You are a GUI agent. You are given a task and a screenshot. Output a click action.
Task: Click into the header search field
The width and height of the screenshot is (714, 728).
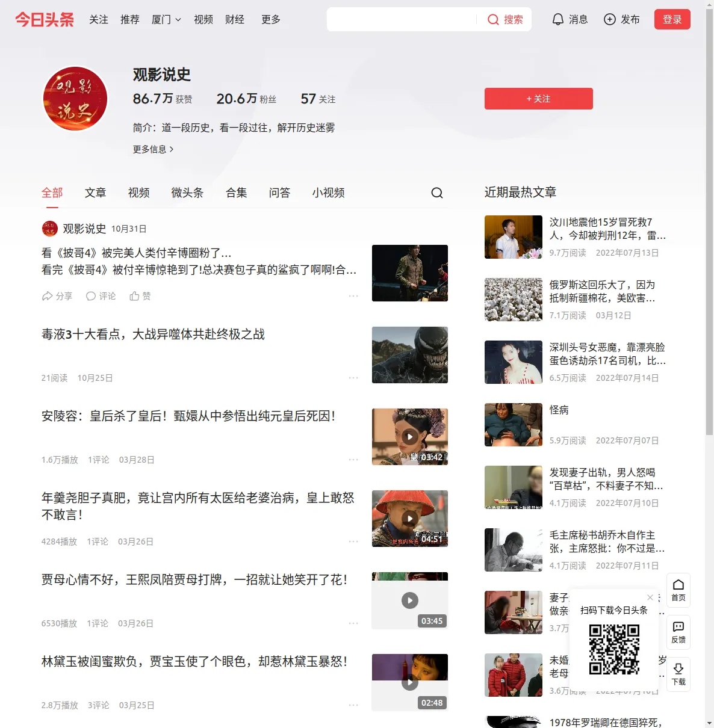point(402,19)
